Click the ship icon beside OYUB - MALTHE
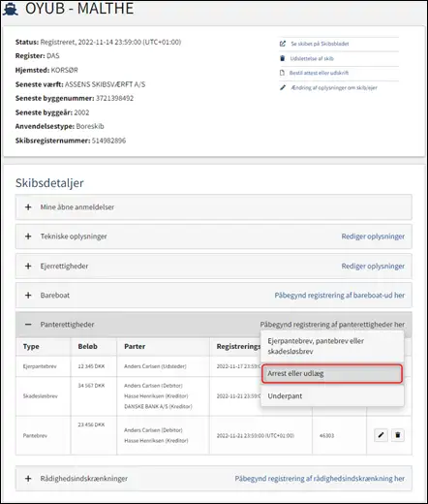Screen dimensions: 428x504 pos(11,9)
